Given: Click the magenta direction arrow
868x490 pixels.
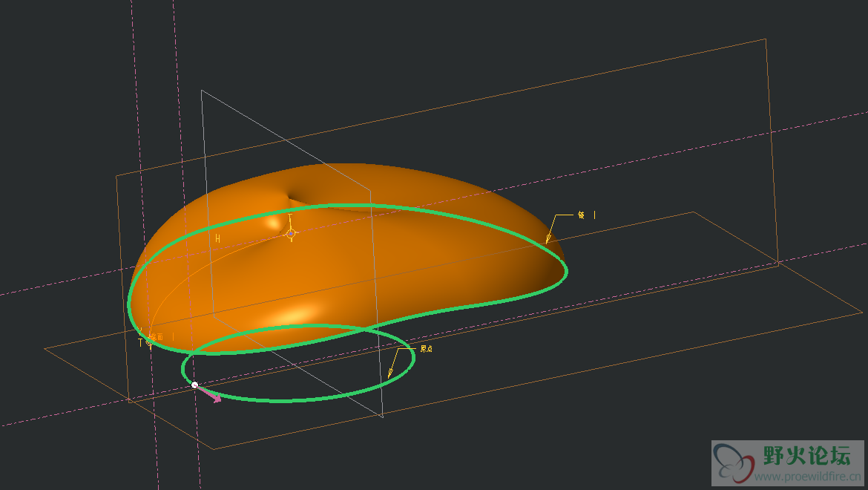Looking at the screenshot, I should pos(209,393).
